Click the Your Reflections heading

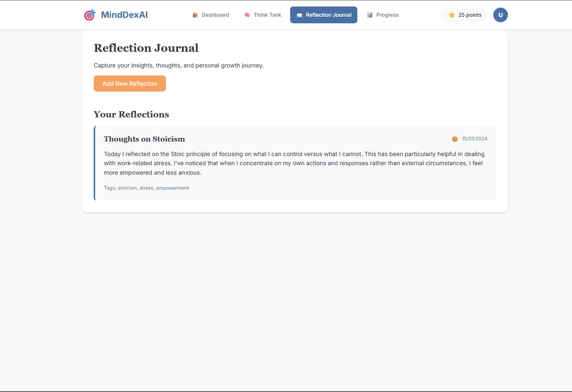pos(131,114)
